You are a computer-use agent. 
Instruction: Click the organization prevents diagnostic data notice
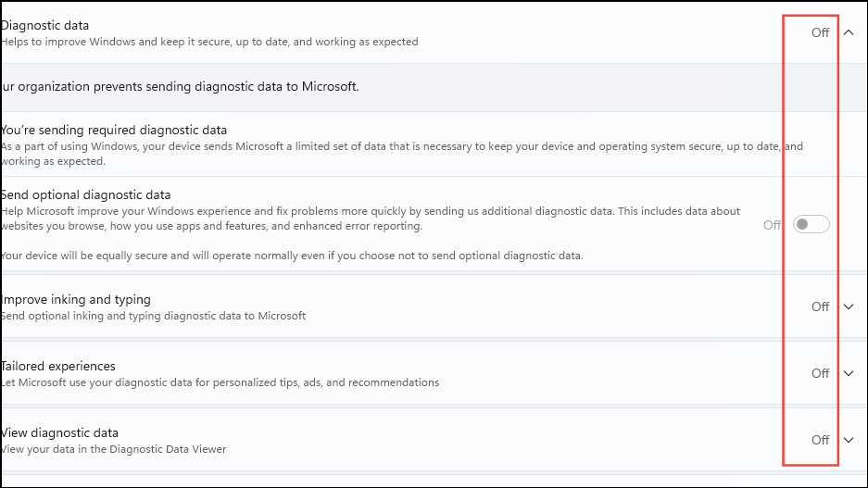(180, 87)
